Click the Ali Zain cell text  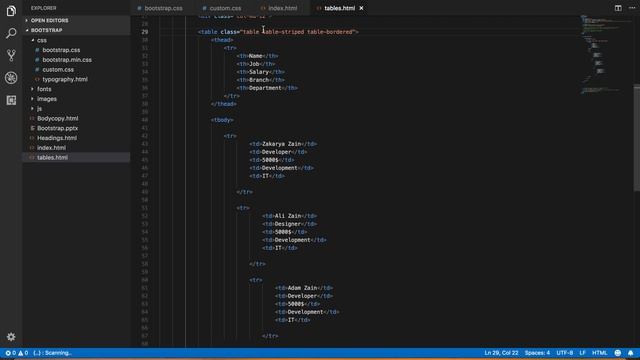288,216
